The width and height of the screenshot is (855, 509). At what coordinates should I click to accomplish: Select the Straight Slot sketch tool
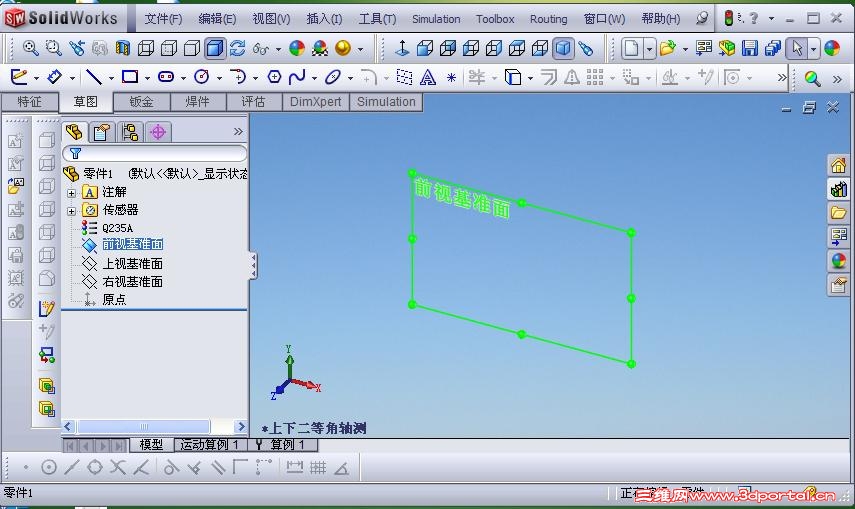click(x=166, y=77)
